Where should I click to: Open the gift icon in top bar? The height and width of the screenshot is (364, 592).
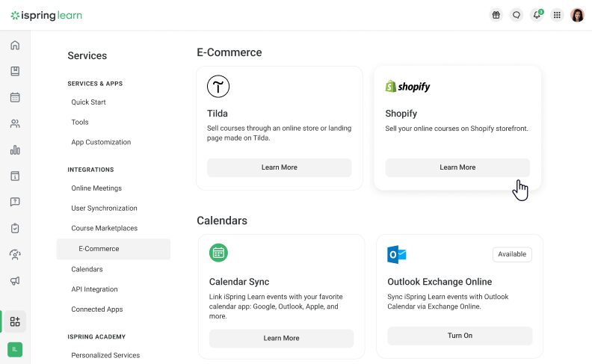pos(496,15)
